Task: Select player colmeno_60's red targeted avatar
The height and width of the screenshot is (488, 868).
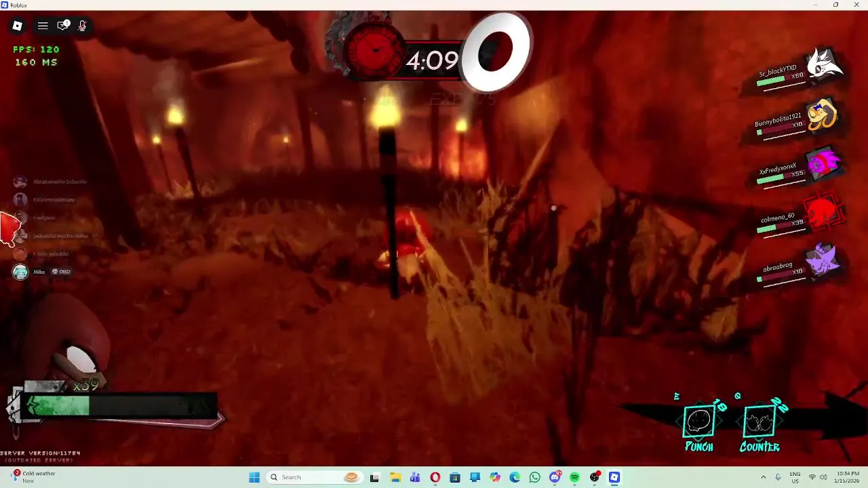Action: [x=823, y=212]
